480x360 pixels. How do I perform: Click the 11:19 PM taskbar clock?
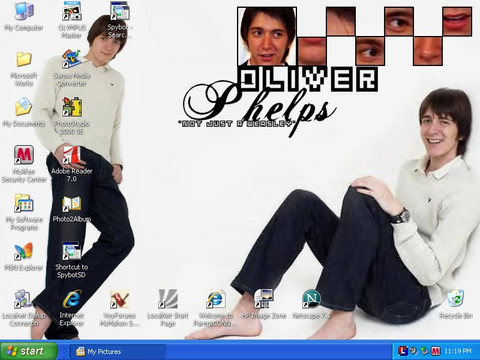pyautogui.click(x=458, y=351)
